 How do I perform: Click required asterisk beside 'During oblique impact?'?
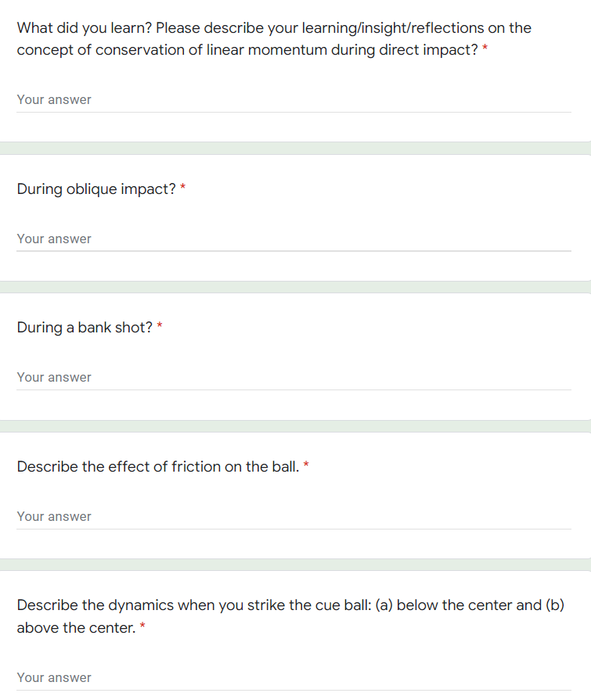pyautogui.click(x=182, y=187)
